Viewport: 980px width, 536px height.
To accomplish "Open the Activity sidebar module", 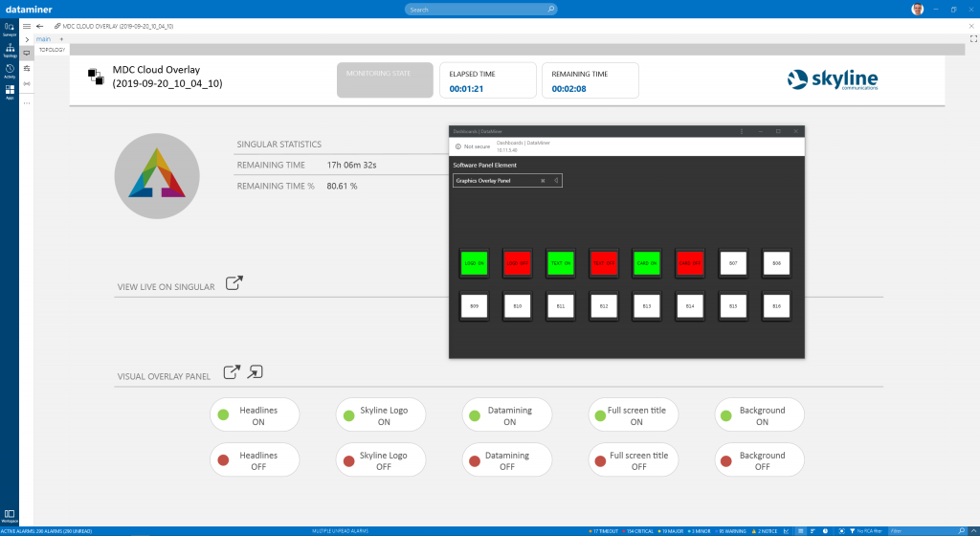I will click(10, 71).
